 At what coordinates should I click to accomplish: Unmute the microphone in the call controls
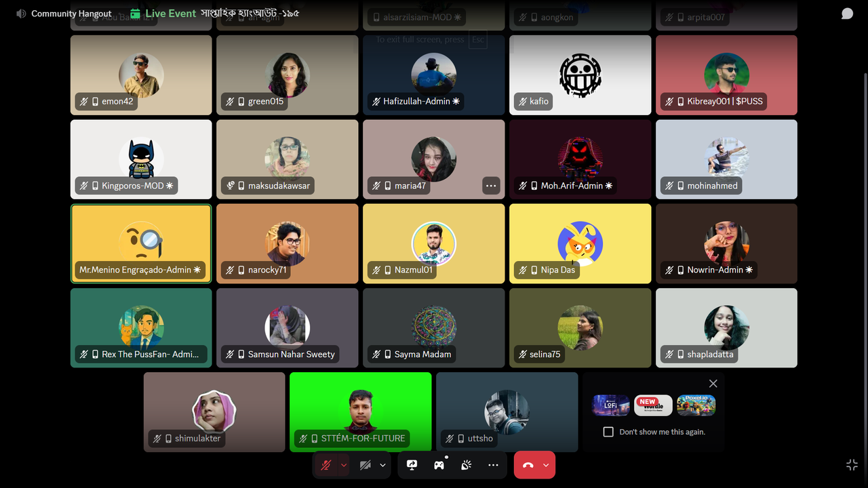(326, 465)
